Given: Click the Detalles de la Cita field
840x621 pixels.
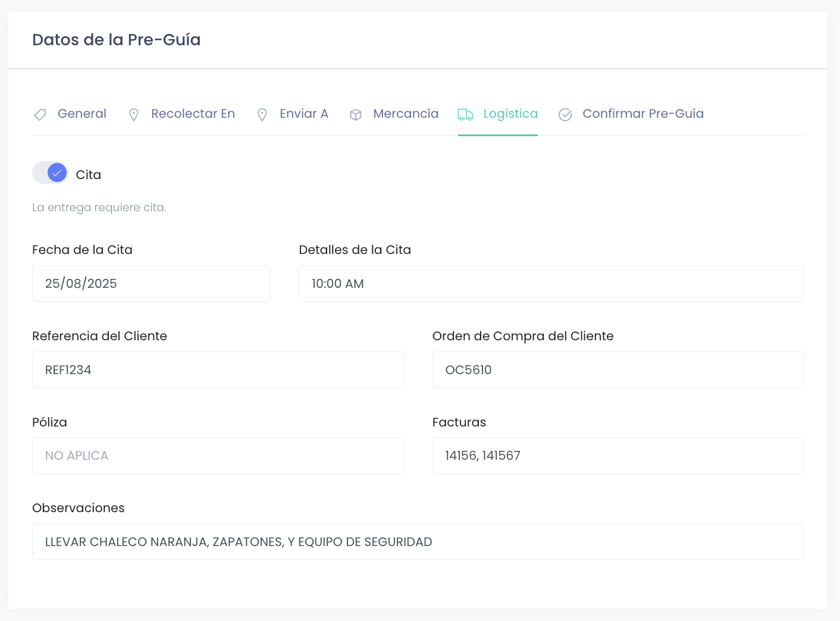Looking at the screenshot, I should pyautogui.click(x=551, y=284).
